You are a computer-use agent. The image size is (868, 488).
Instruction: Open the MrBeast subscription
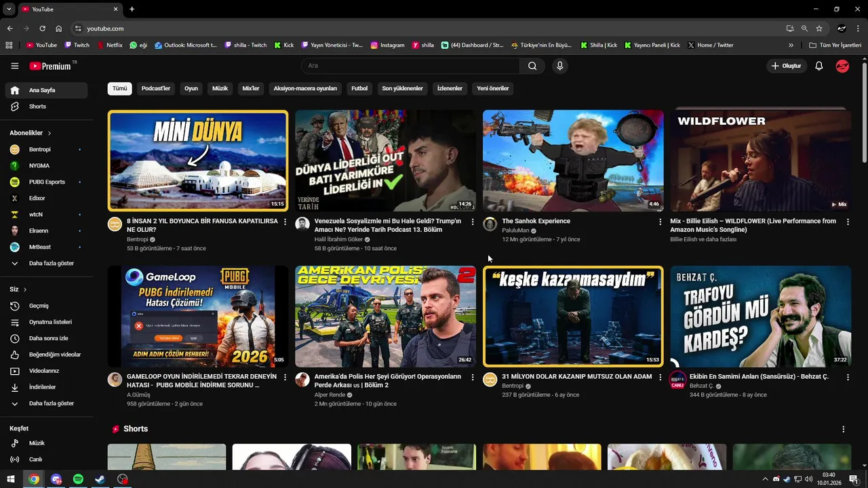point(46,247)
